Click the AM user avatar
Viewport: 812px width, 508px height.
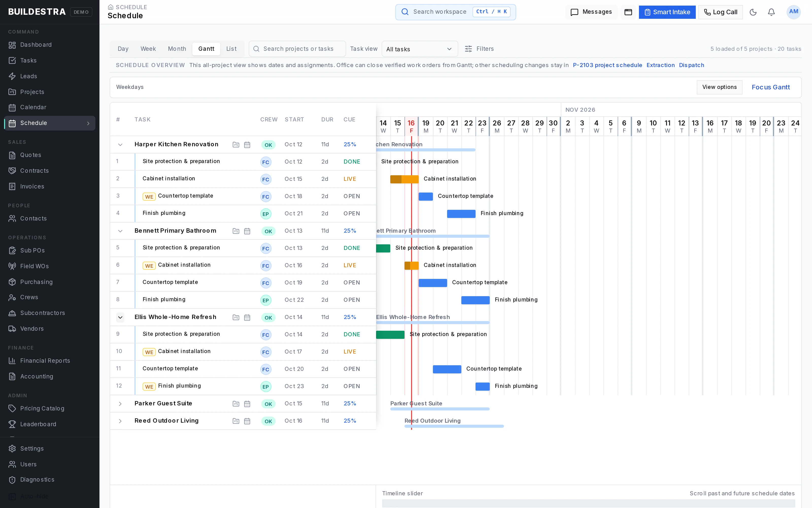pyautogui.click(x=793, y=12)
